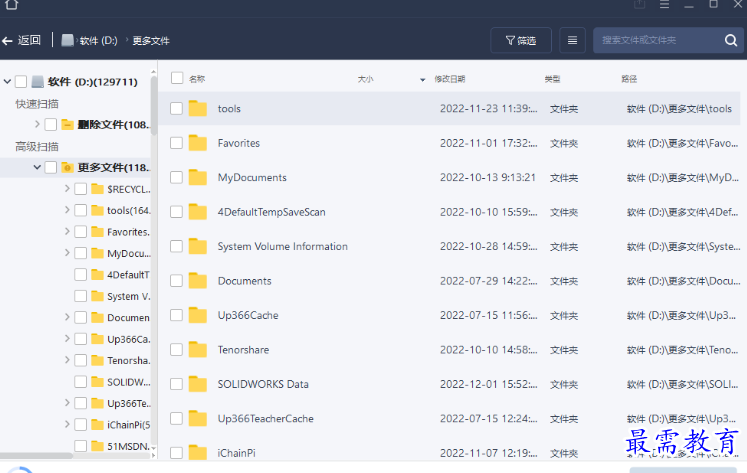Click the sort arrow next to 修改日期
The image size is (747, 473).
[x=423, y=80]
